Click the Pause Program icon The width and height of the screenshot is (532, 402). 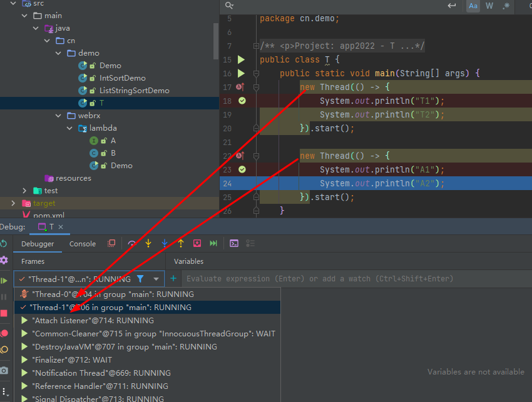pos(4,297)
